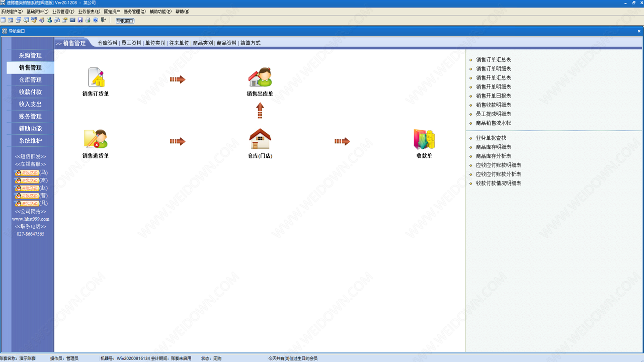Open the 销售订单明细表 report
Image resolution: width=644 pixels, height=362 pixels.
(494, 69)
